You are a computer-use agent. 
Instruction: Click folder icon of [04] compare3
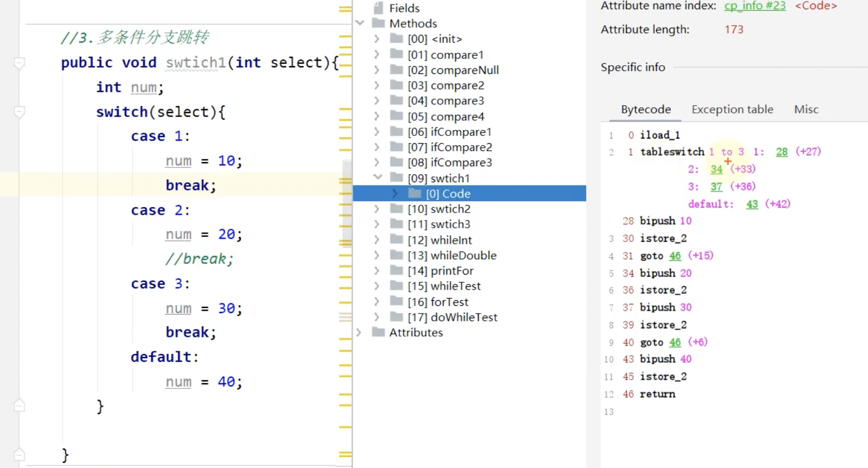click(397, 100)
